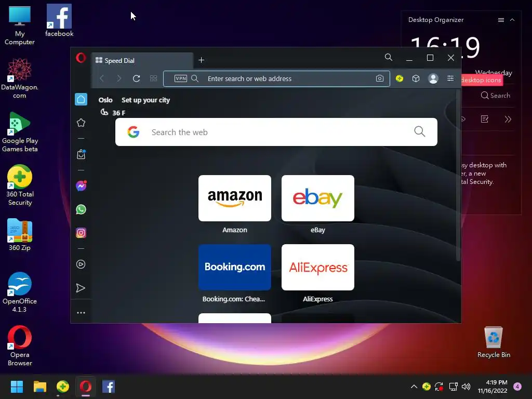Viewport: 532px width, 399px height.
Task: Select the Opera Browser desktop shortcut
Action: coord(20,346)
